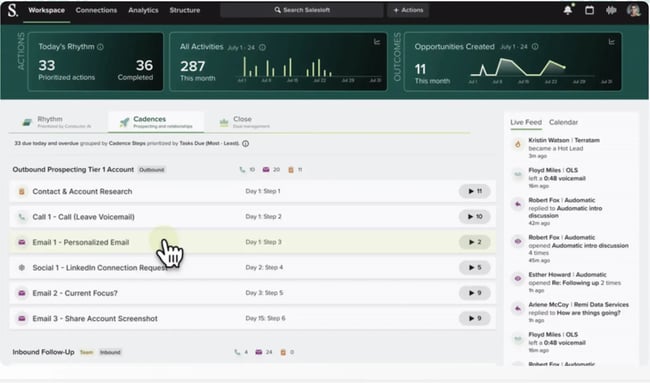Click info icon beside Opportunities Created
Viewport: 650px width, 383px height.
(535, 47)
